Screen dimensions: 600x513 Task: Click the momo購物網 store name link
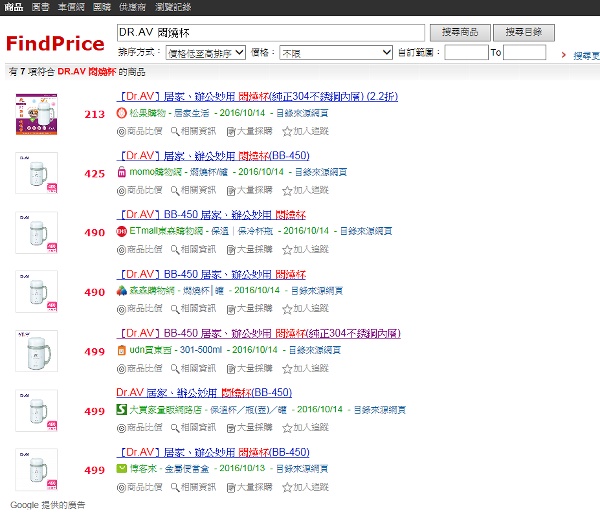[x=155, y=172]
